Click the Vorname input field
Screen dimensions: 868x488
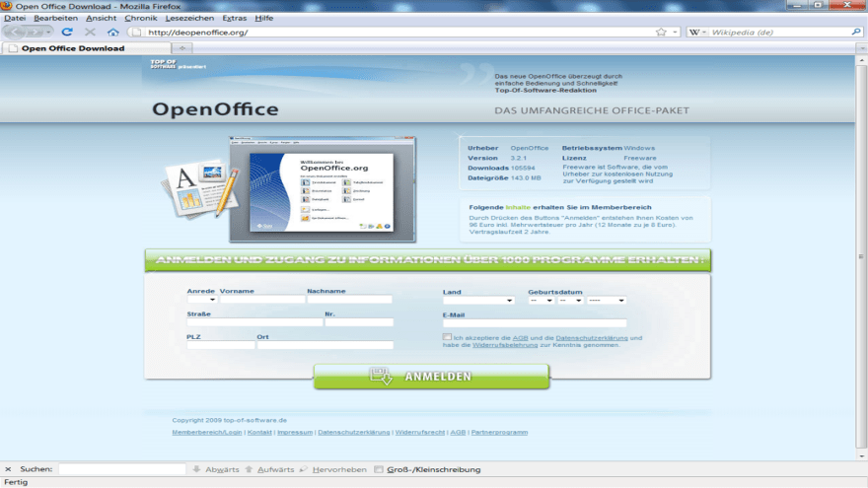pyautogui.click(x=262, y=300)
